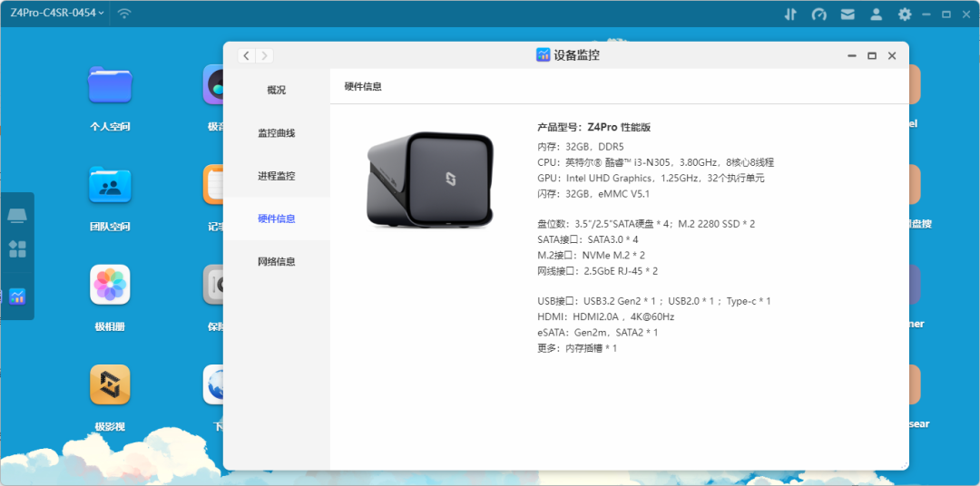Click the 设备监控 title chart icon

pos(543,55)
